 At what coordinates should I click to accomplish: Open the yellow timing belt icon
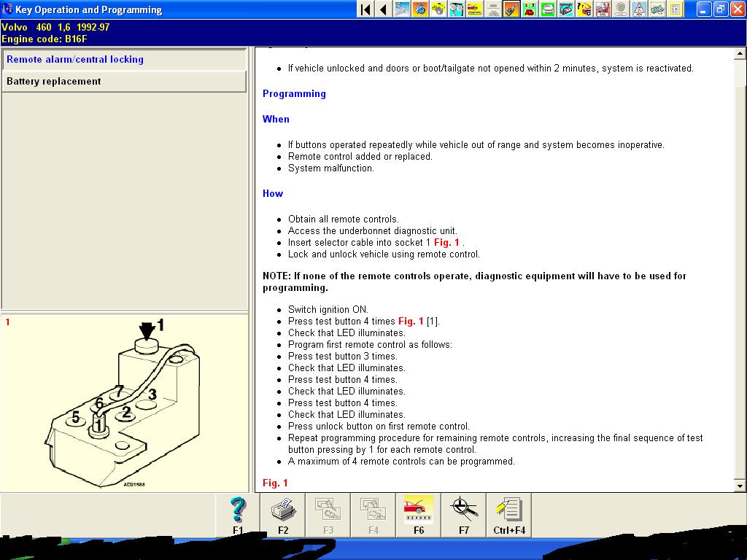(438, 9)
